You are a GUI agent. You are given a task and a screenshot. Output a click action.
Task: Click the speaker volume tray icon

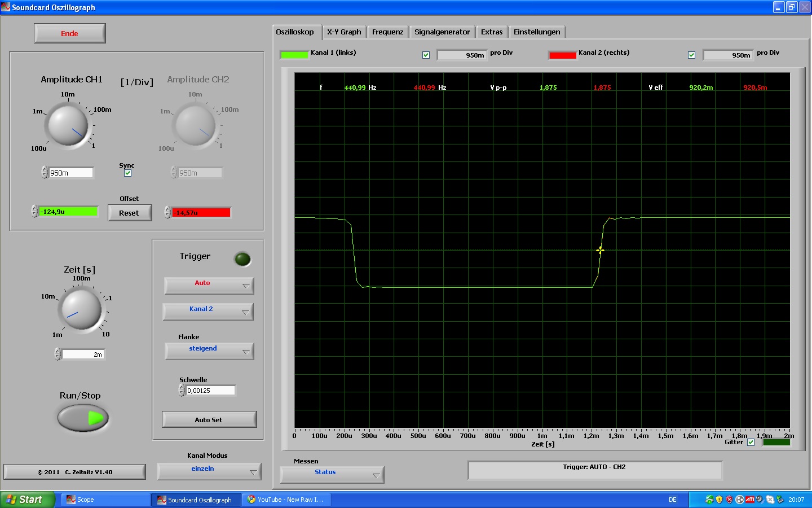760,500
